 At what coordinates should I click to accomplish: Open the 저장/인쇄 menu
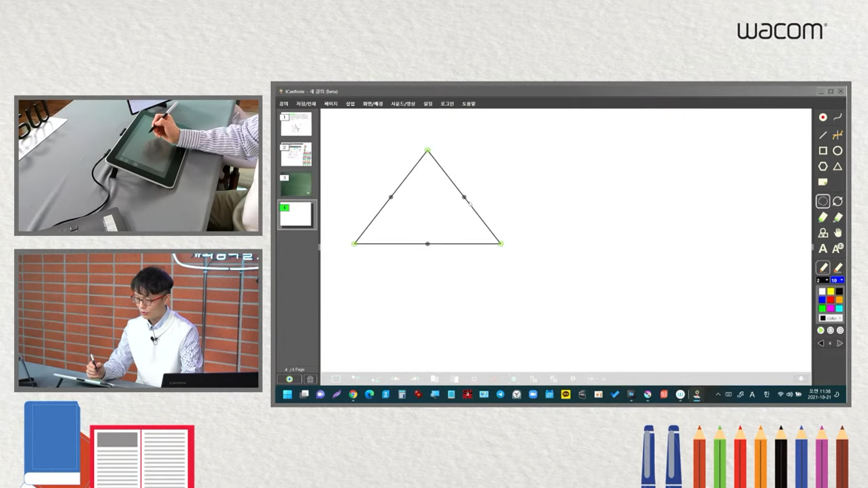click(x=306, y=104)
